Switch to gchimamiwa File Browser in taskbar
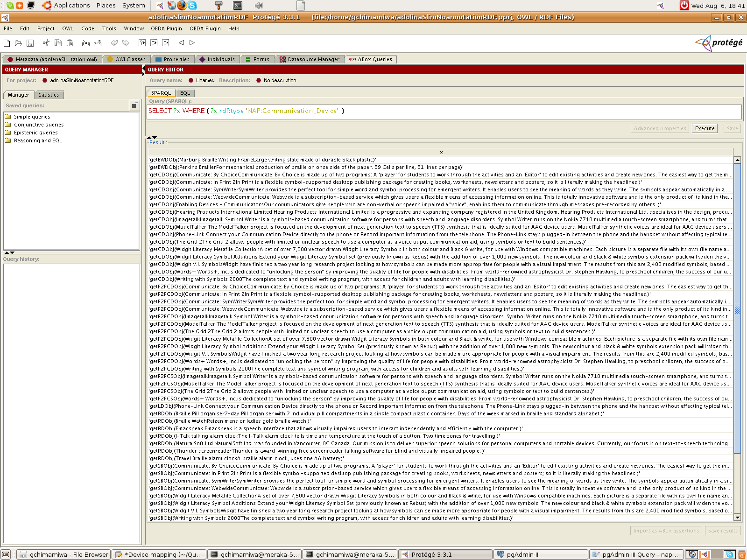Screen dimensions: 747x560 point(64,554)
